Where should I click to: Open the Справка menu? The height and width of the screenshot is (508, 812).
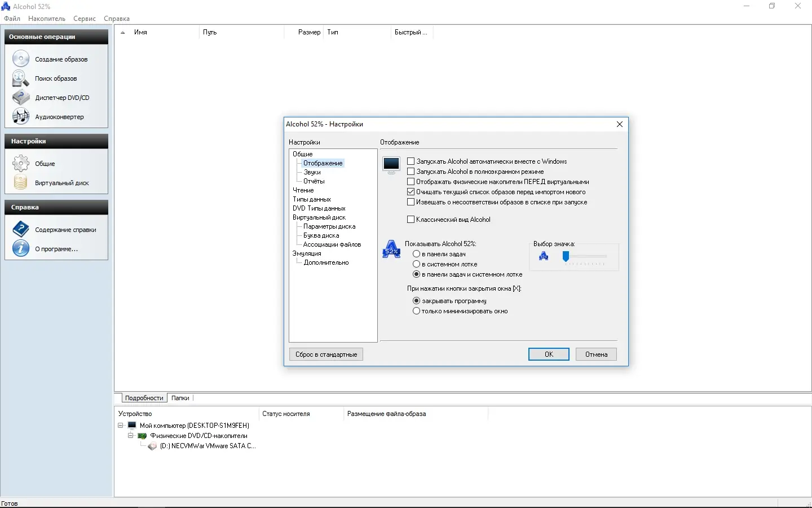(x=117, y=19)
